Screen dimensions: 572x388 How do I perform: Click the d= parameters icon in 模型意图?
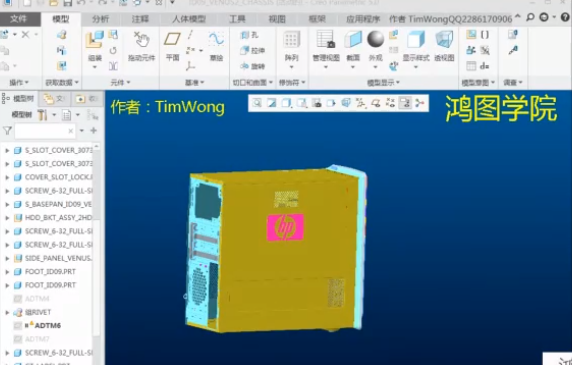click(x=485, y=66)
